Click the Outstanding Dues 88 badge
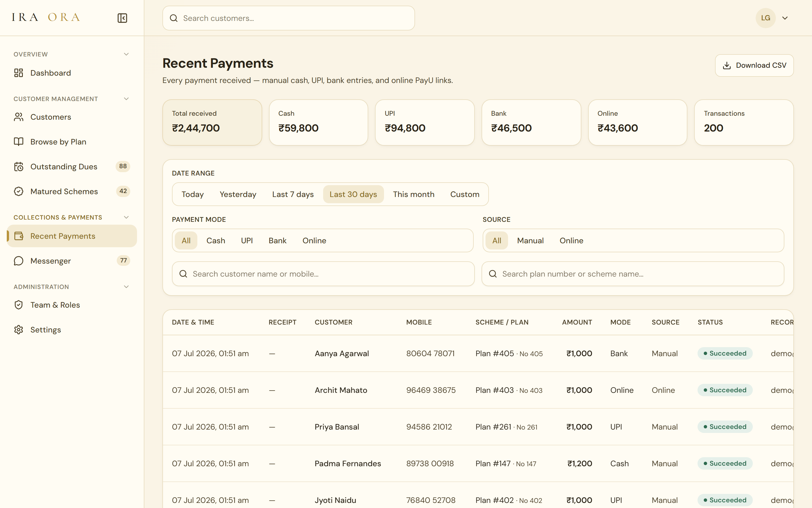The width and height of the screenshot is (812, 508). click(x=123, y=166)
